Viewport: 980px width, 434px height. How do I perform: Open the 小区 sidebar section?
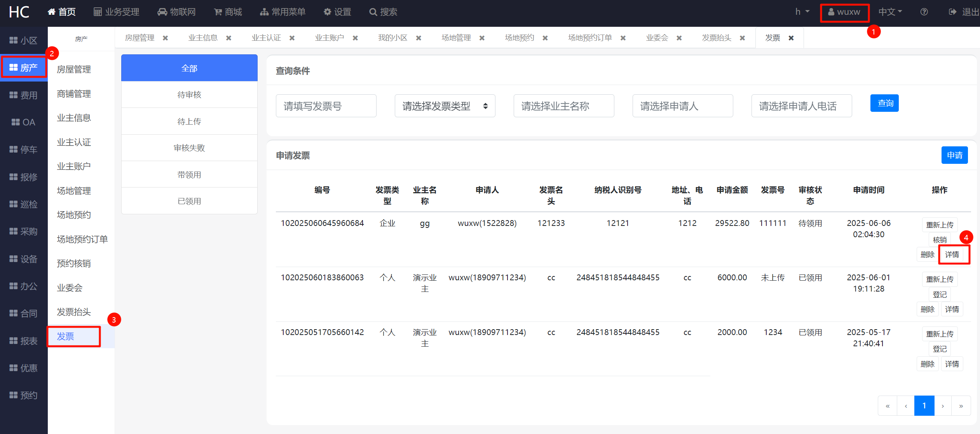24,40
